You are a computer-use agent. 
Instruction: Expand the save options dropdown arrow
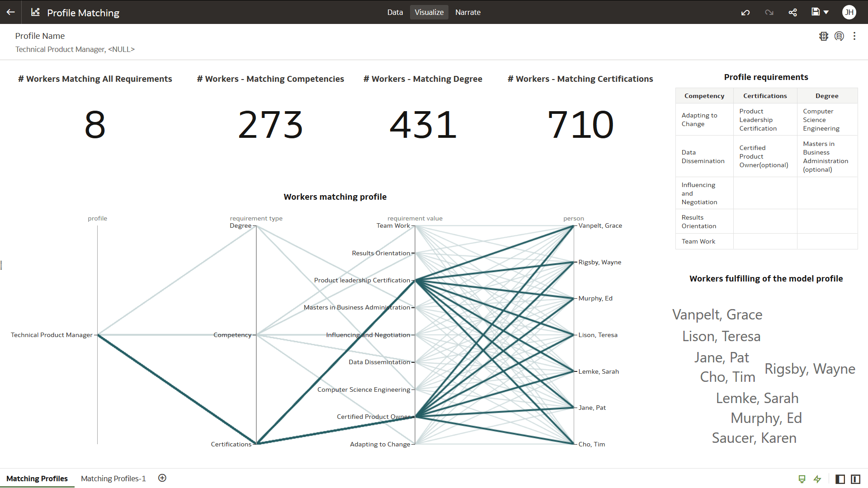826,12
